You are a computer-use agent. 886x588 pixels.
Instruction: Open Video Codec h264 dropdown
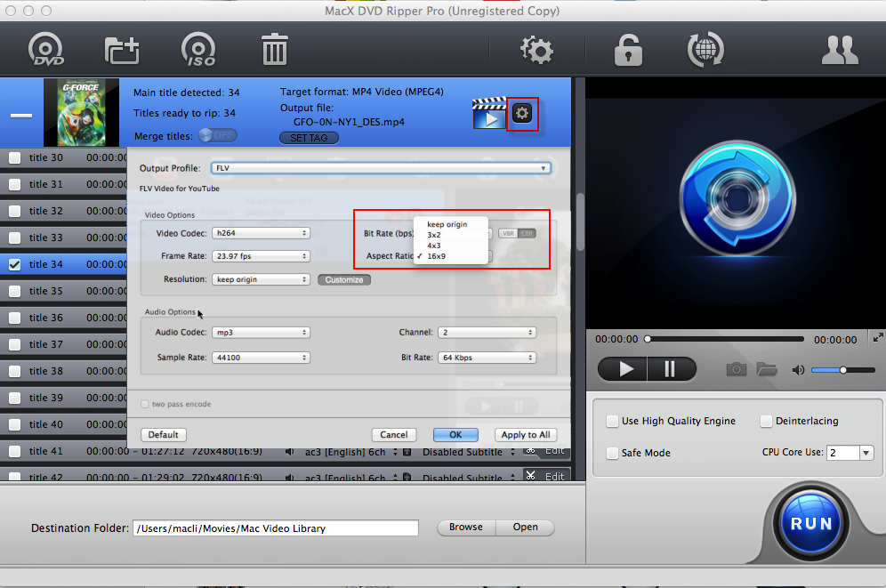point(261,233)
